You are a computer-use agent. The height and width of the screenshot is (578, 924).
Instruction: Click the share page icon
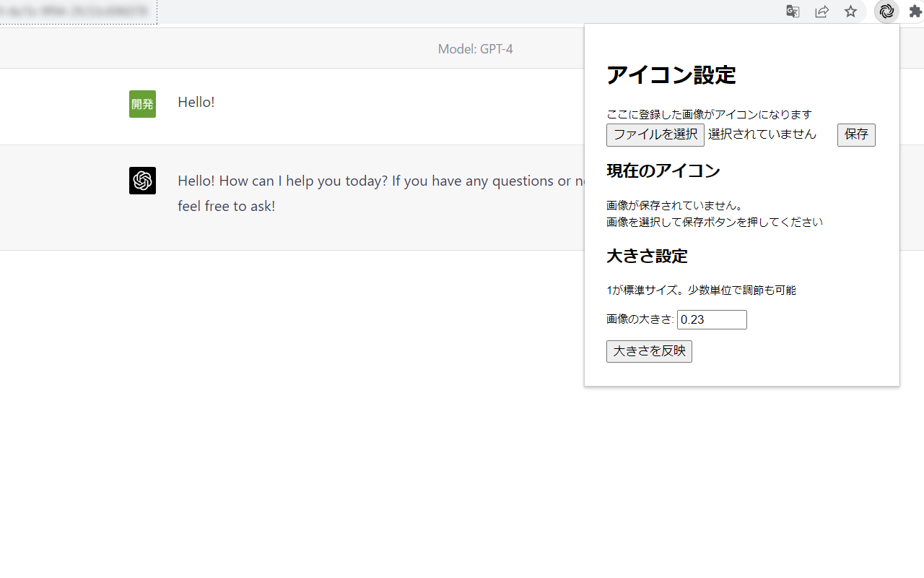click(x=821, y=12)
